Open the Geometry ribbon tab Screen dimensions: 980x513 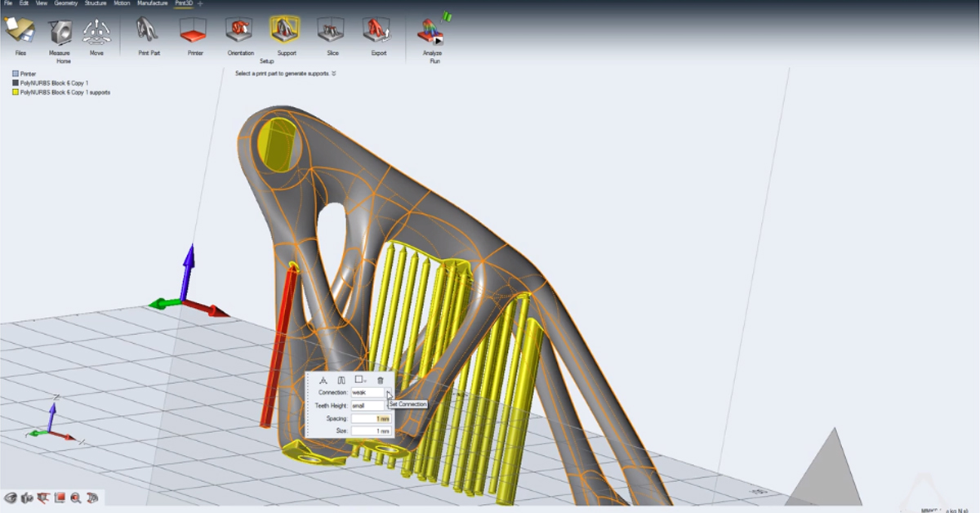[65, 3]
